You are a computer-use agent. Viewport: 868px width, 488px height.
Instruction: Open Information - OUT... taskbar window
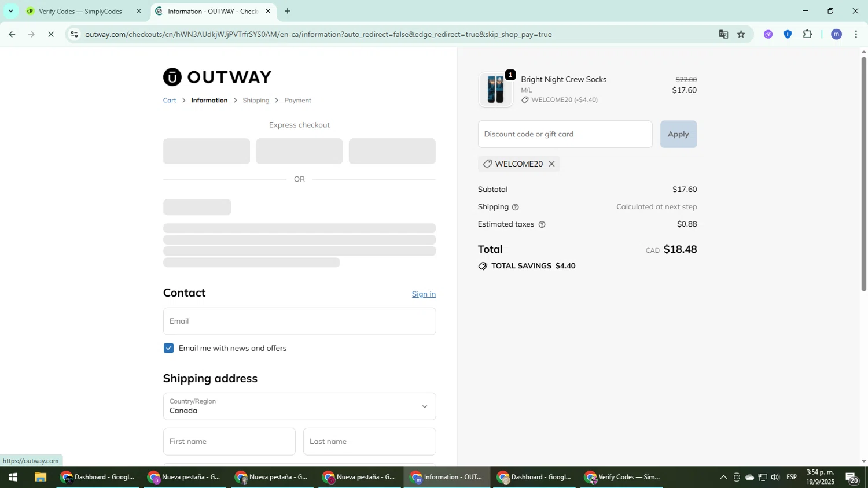click(x=447, y=478)
